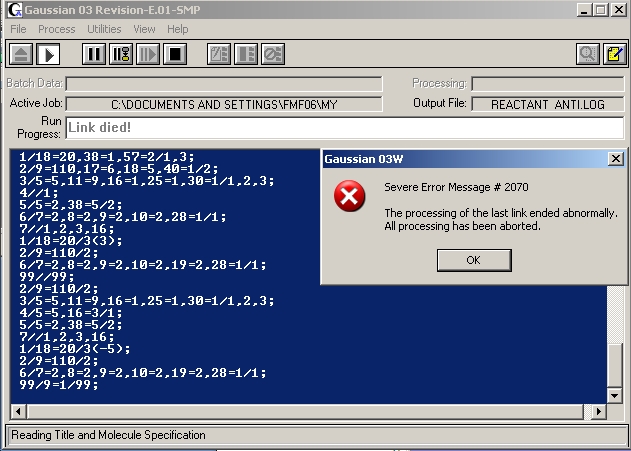Open the output file editor with the pencil icon

(615, 54)
